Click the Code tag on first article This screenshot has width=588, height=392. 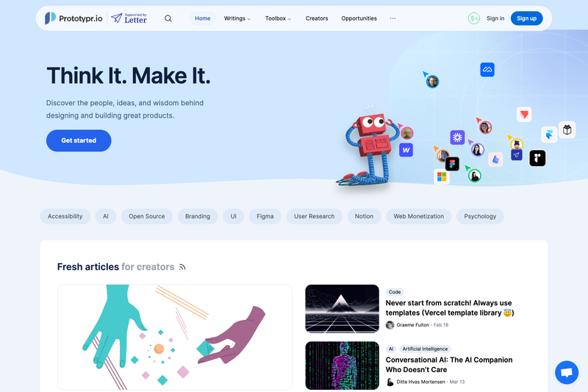pyautogui.click(x=395, y=292)
